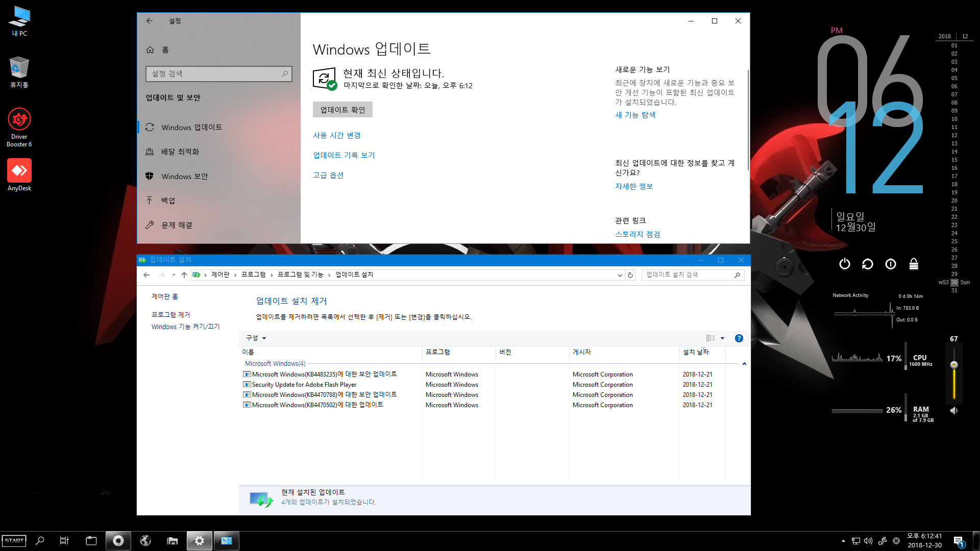Open the 구성 dropdown menu
The image size is (980, 551).
tap(256, 338)
